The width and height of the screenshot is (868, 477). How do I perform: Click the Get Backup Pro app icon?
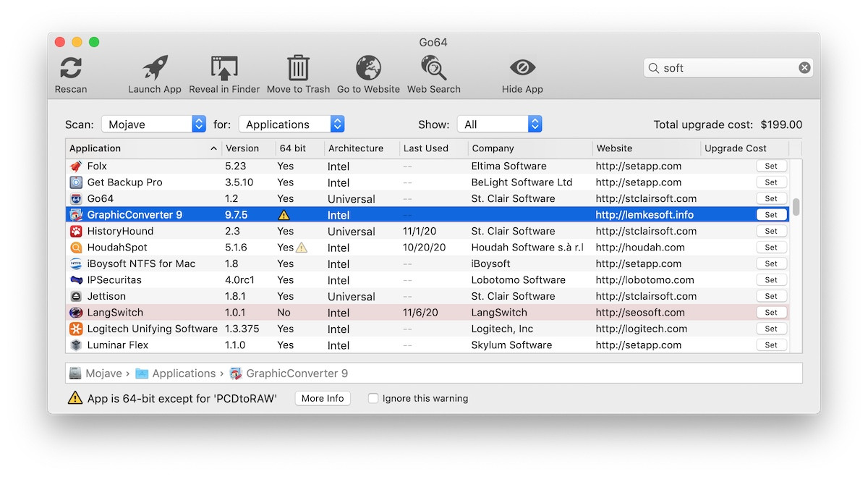click(76, 182)
